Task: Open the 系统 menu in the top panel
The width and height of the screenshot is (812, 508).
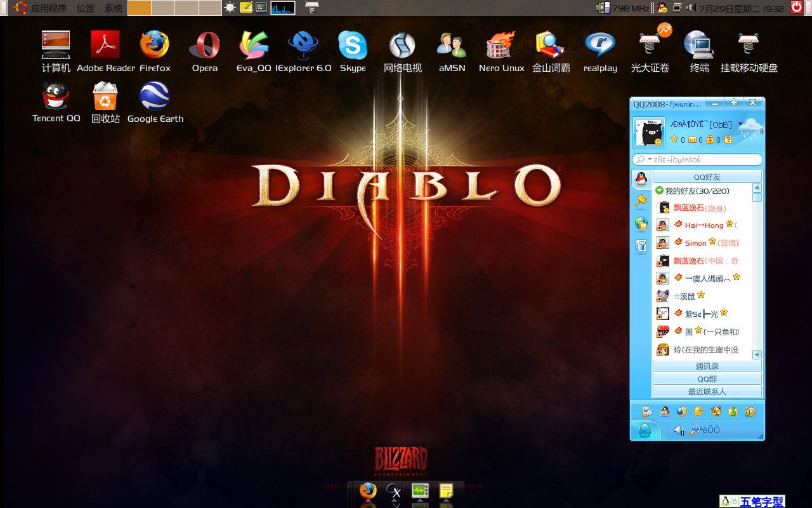Action: [x=114, y=8]
